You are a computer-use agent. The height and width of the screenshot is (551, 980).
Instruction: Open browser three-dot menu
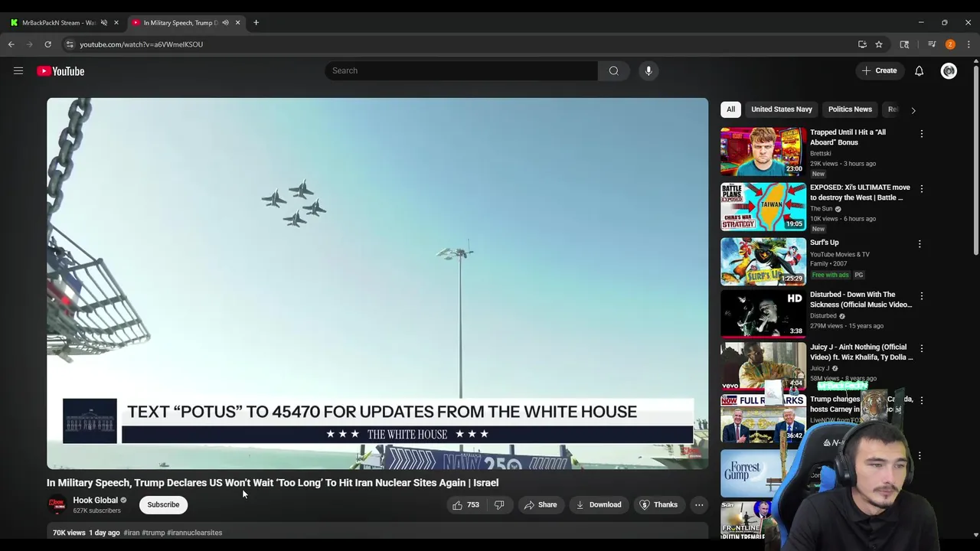click(969, 44)
